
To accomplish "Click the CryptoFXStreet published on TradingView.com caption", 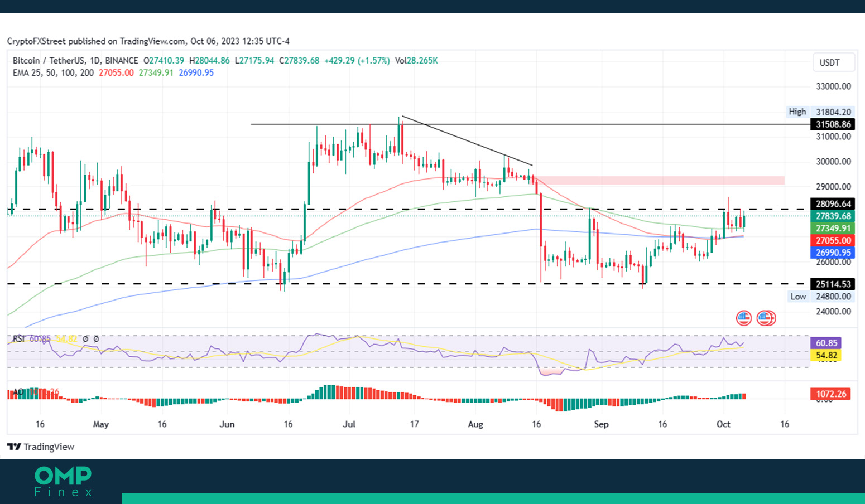I will [x=148, y=41].
